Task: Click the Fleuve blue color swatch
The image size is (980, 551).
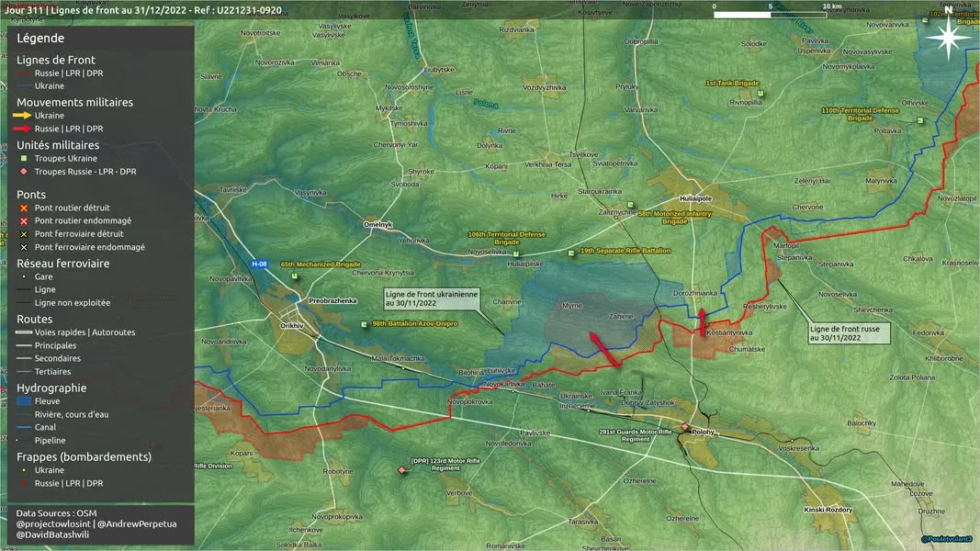Action: click(x=24, y=401)
